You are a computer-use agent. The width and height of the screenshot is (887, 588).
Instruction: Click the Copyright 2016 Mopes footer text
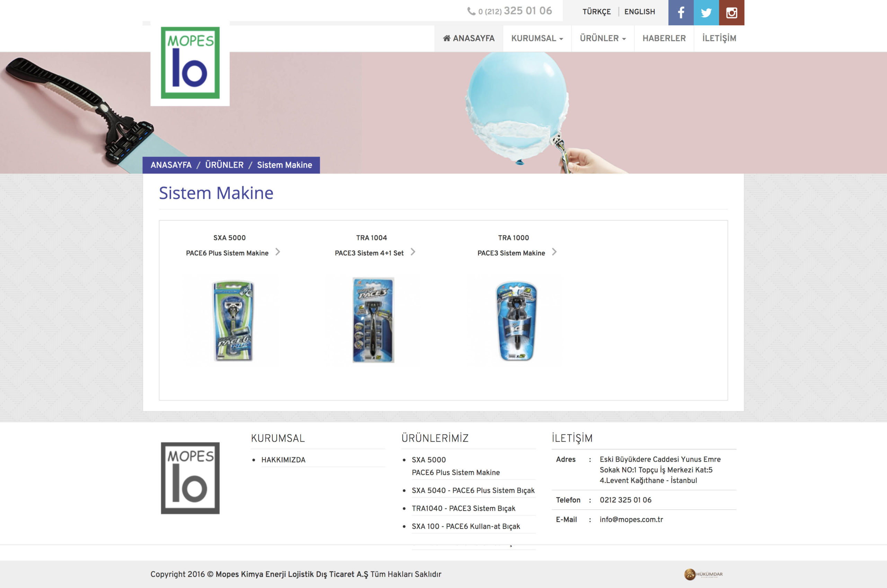point(296,574)
